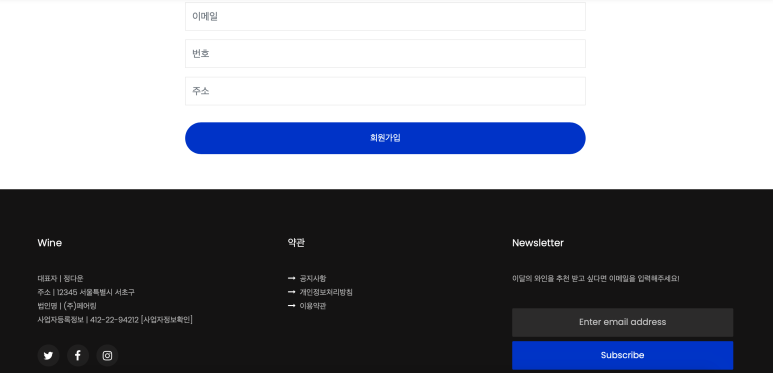773x373 pixels.
Task: Open the Facebook social icon
Action: (78, 355)
